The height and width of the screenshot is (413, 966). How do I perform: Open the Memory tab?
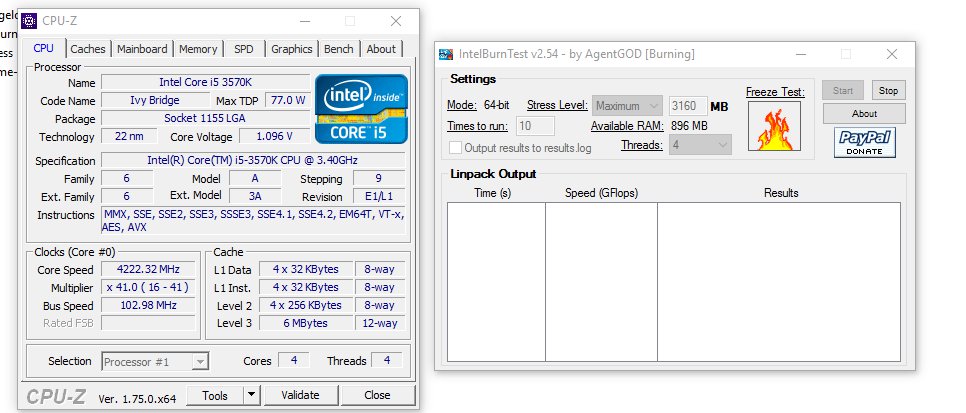[198, 49]
